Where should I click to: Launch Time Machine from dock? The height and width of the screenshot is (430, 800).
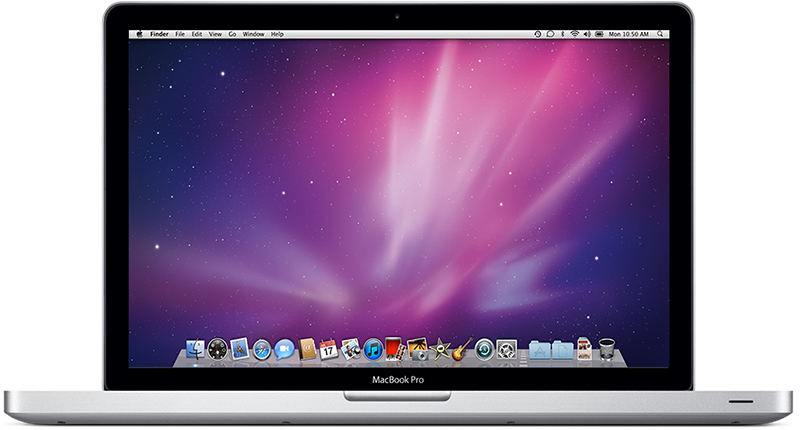pyautogui.click(x=484, y=349)
